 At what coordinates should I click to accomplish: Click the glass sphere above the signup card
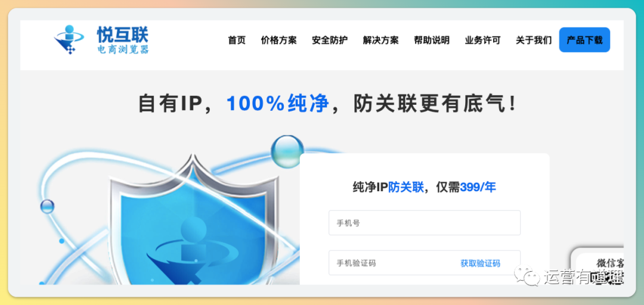(287, 151)
